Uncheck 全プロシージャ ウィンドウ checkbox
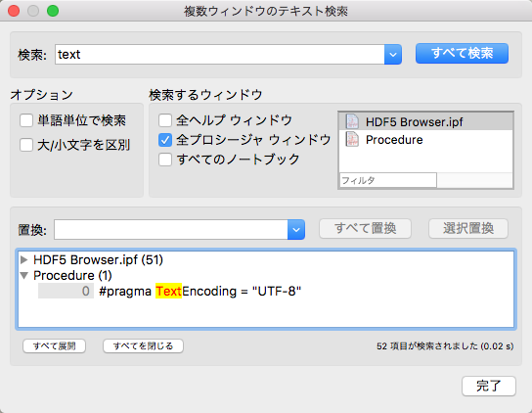This screenshot has height=413, width=532. point(165,140)
